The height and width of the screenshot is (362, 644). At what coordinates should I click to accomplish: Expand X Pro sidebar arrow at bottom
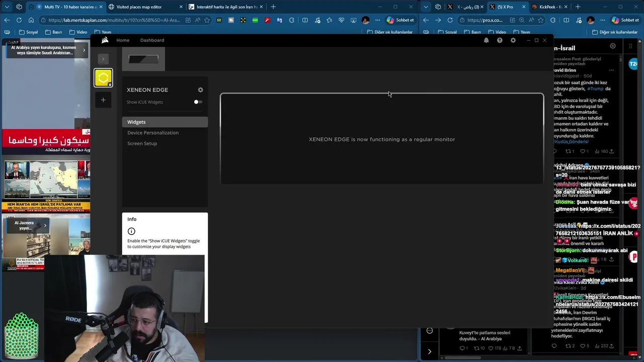coord(429,351)
